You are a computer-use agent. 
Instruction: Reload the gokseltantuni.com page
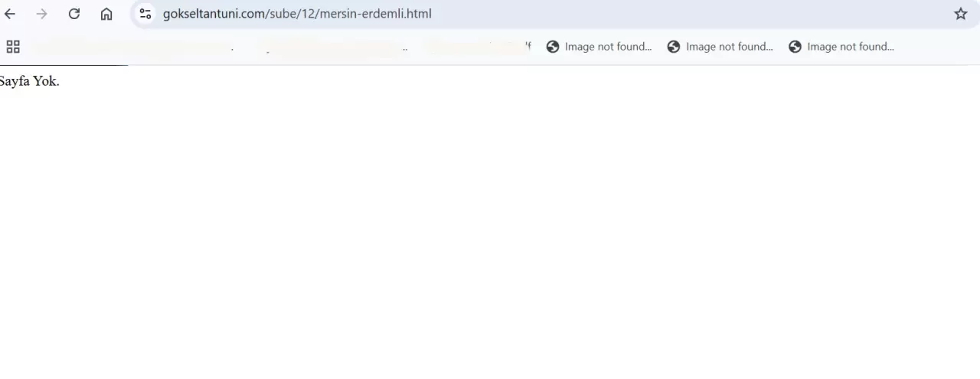coord(74,14)
